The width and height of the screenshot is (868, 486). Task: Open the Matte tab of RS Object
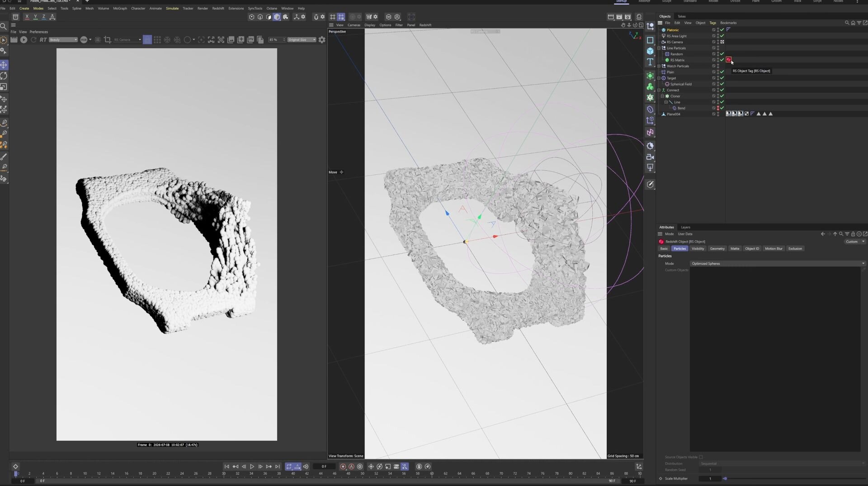click(735, 248)
